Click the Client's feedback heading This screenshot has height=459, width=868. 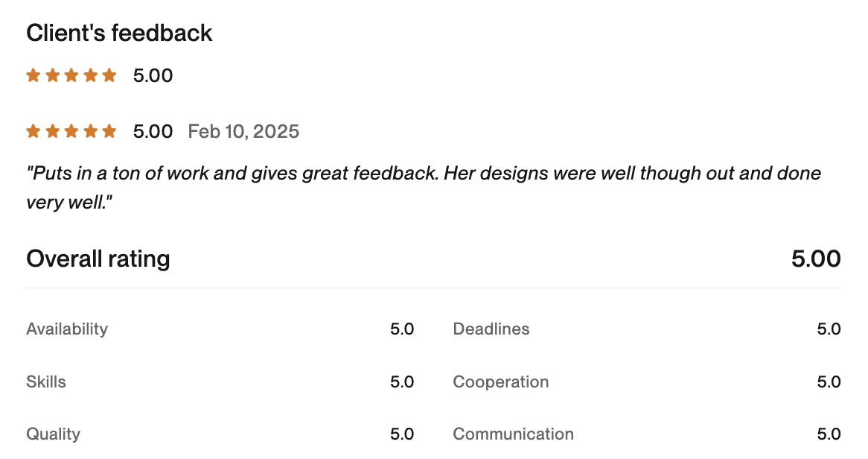[x=119, y=33]
